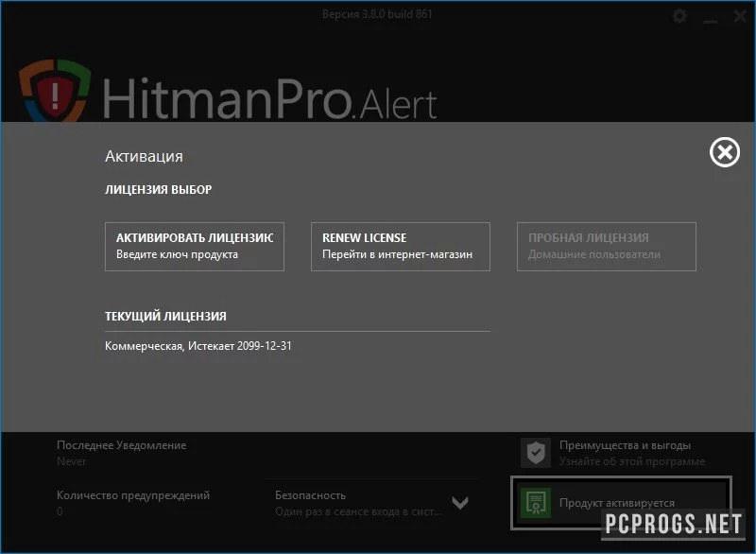Open Renew License internet store button
Viewport: 756px width, 554px height.
[400, 247]
